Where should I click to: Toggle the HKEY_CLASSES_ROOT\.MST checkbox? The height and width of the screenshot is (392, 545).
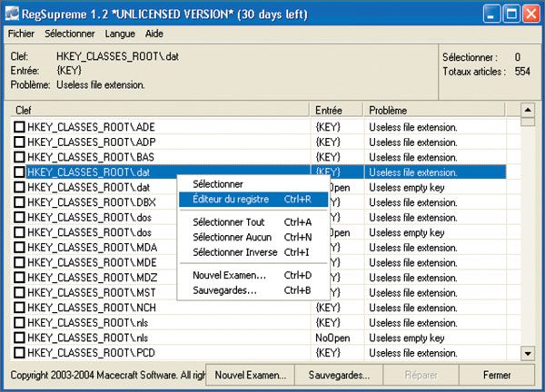[19, 292]
